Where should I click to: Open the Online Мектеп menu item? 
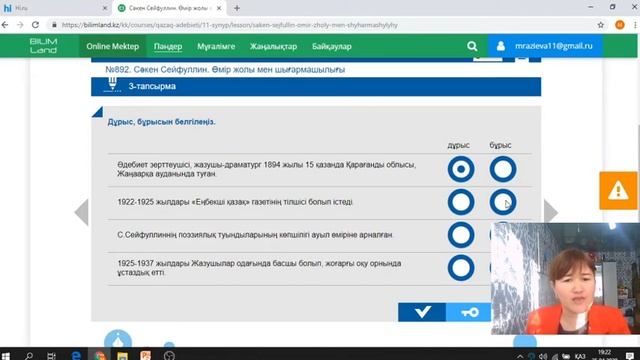(x=113, y=46)
